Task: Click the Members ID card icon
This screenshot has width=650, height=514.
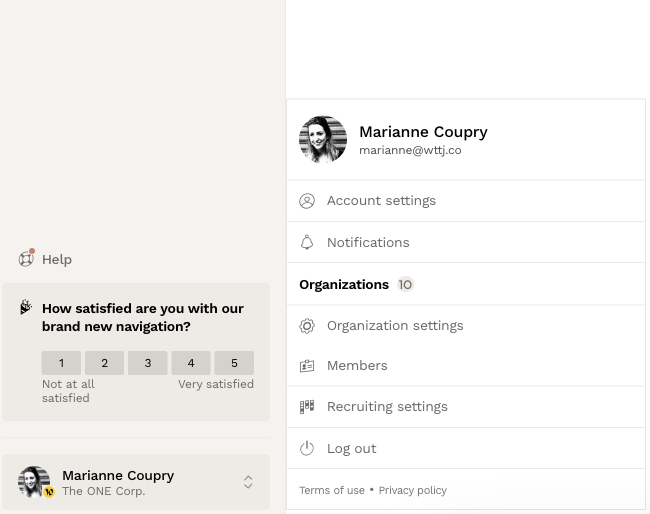Action: [307, 366]
